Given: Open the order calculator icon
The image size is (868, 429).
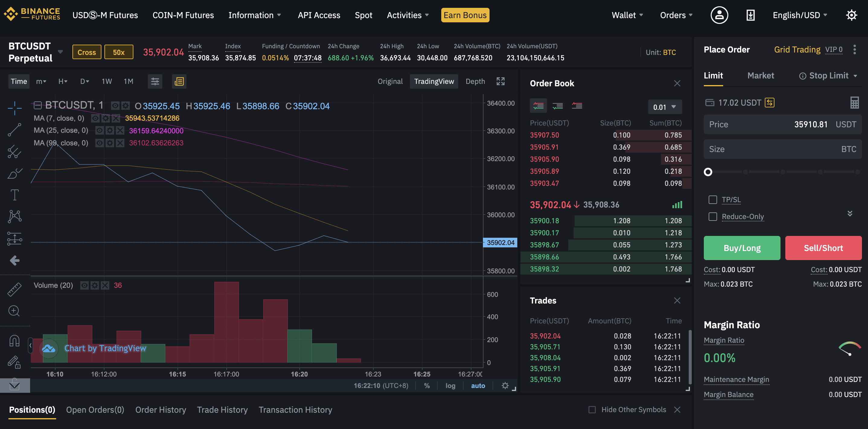Looking at the screenshot, I should click(x=854, y=103).
